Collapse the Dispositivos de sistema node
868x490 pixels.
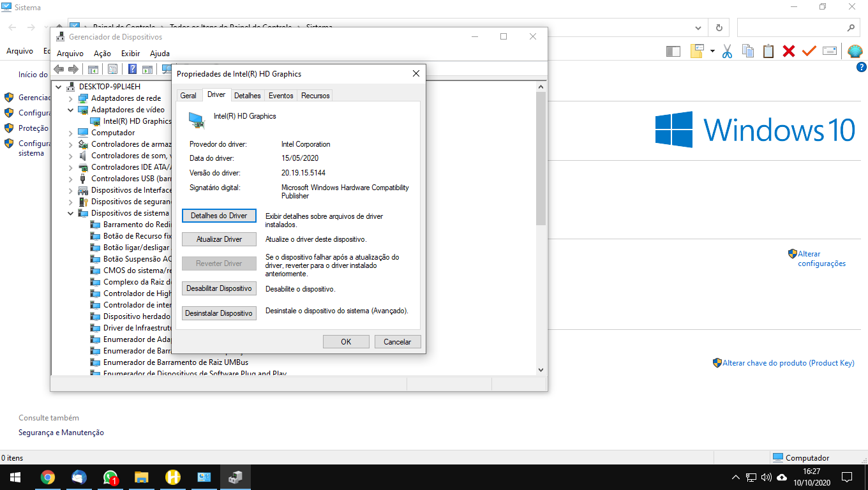pyautogui.click(x=70, y=213)
